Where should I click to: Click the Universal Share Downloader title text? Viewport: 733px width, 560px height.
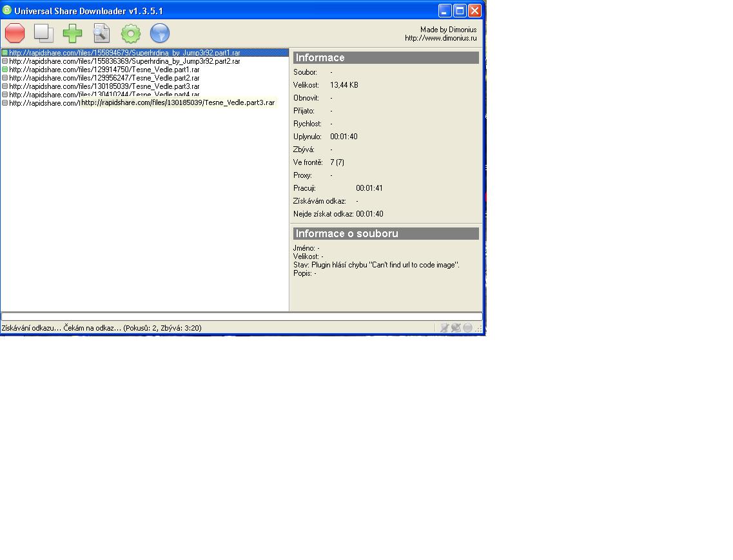[88, 11]
